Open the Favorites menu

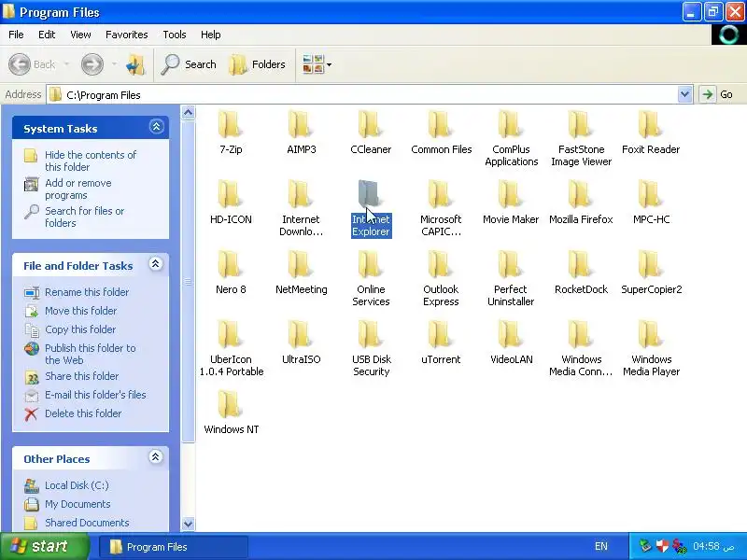point(126,35)
